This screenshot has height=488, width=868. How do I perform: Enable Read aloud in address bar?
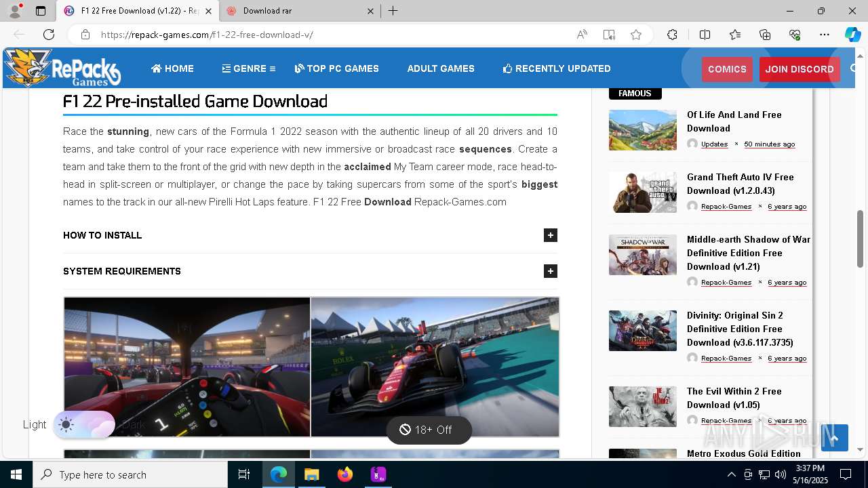point(582,35)
